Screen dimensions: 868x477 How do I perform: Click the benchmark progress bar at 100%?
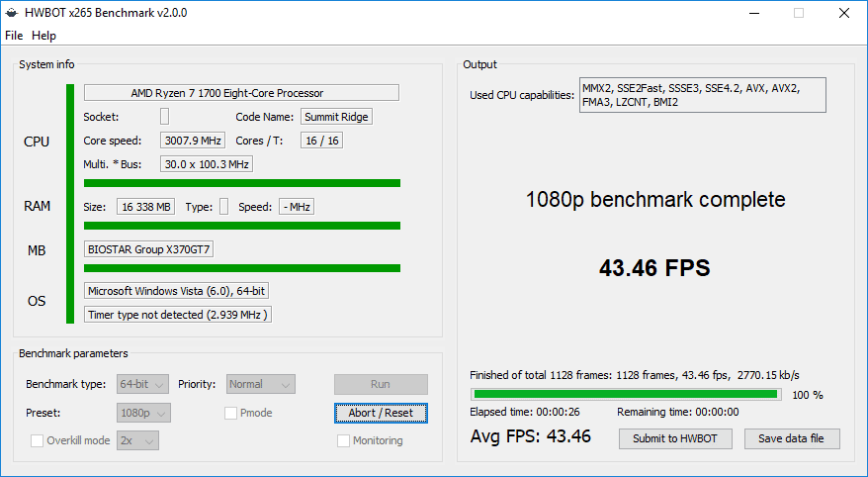tap(626, 395)
